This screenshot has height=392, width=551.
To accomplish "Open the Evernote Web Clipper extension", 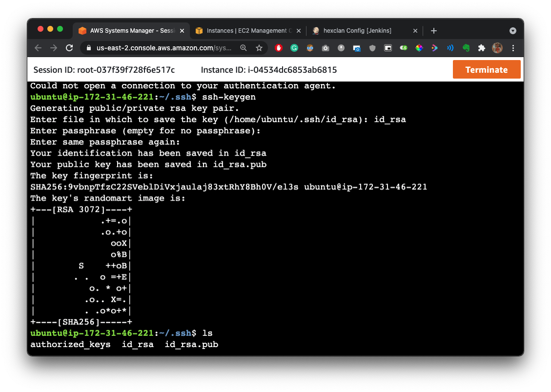I will [x=466, y=48].
